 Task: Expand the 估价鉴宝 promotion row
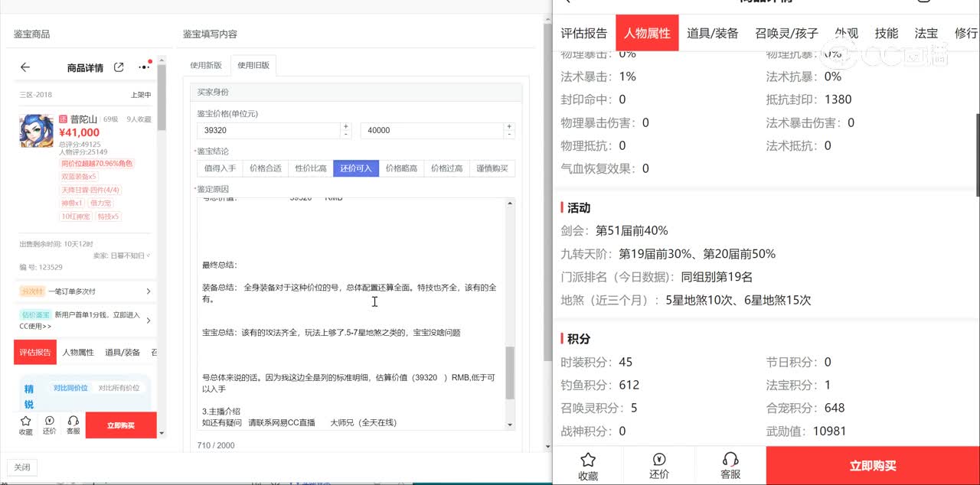84,321
